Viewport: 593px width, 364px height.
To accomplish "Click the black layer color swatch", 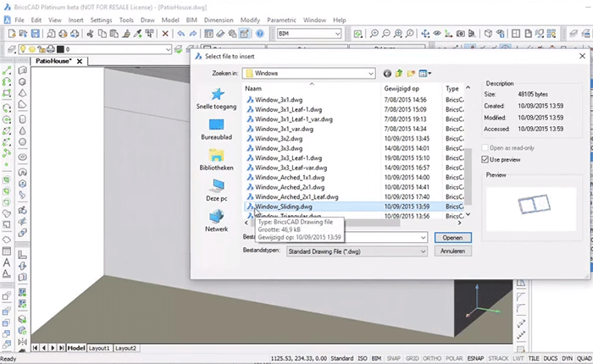I will [x=60, y=49].
